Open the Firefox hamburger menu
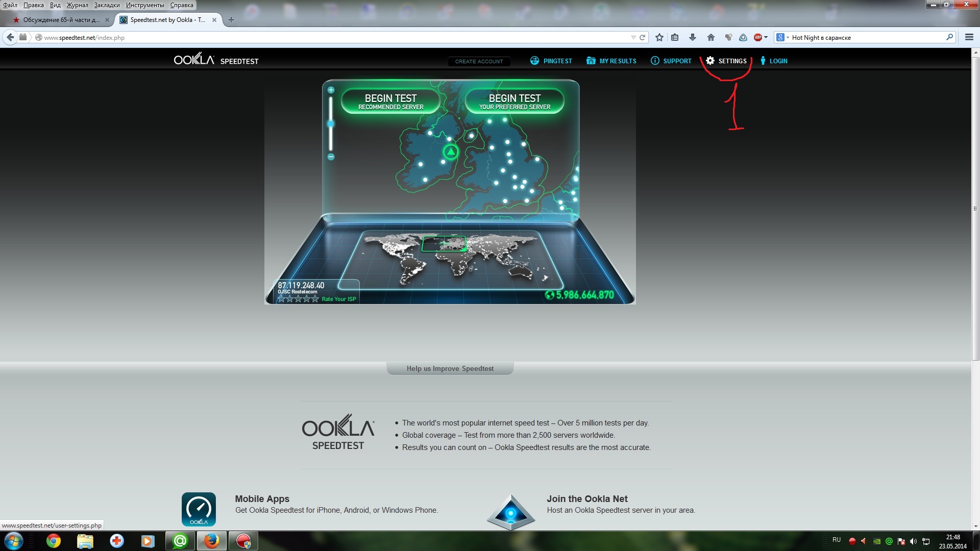 click(969, 37)
